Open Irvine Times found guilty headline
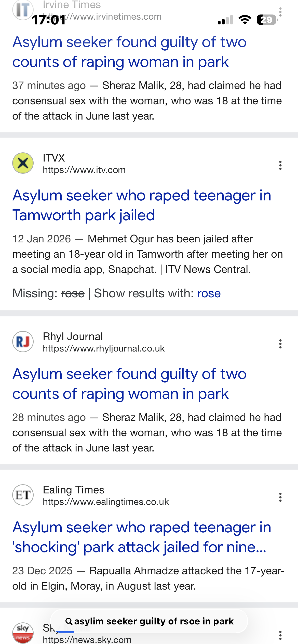The width and height of the screenshot is (298, 644). pos(129,52)
